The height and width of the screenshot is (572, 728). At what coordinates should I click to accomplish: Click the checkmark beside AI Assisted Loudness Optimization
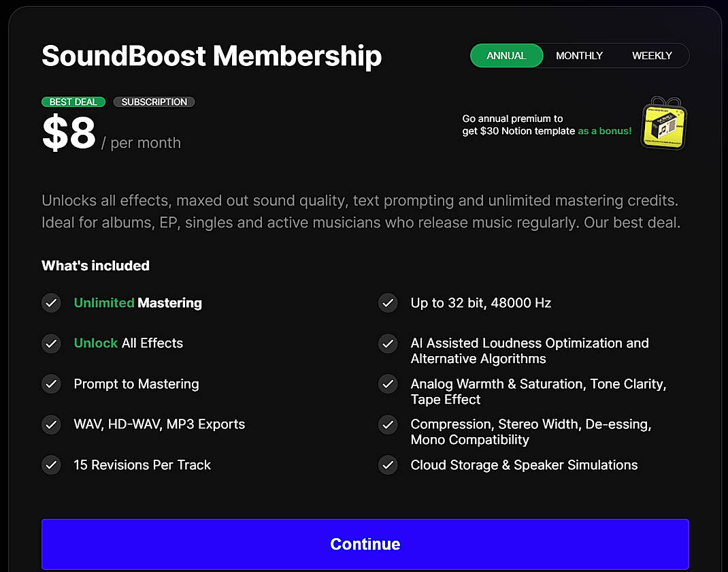(x=388, y=343)
